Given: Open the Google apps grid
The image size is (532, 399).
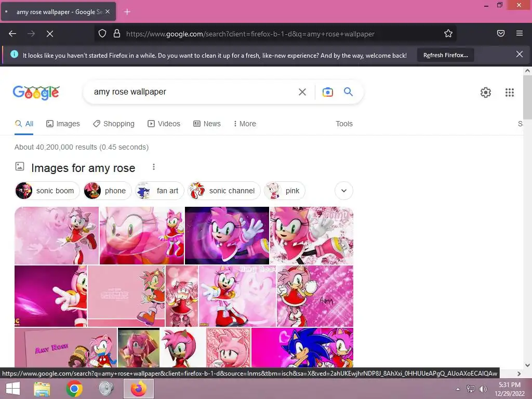Looking at the screenshot, I should point(510,92).
